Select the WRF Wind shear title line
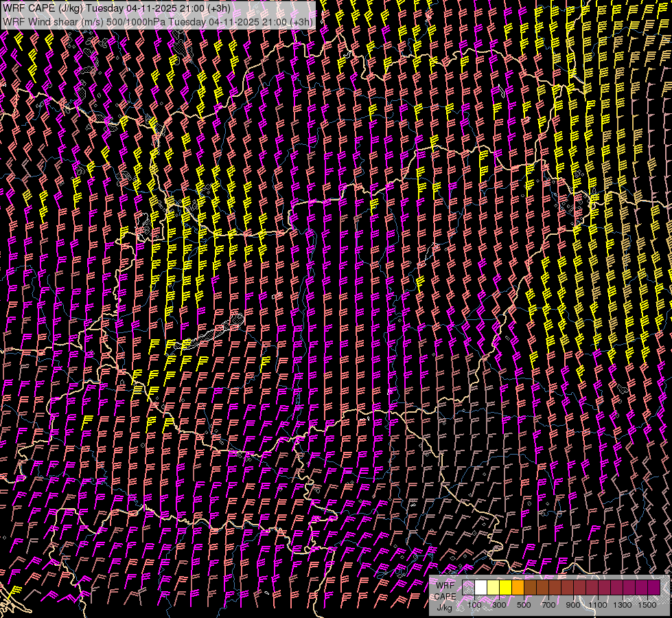The height and width of the screenshot is (618, 672). (158, 21)
